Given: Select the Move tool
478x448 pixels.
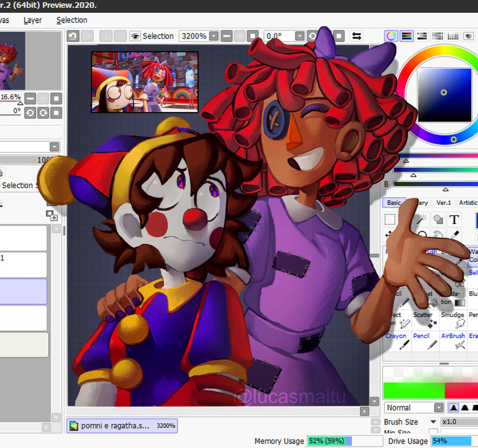Looking at the screenshot, I should coord(389,234).
